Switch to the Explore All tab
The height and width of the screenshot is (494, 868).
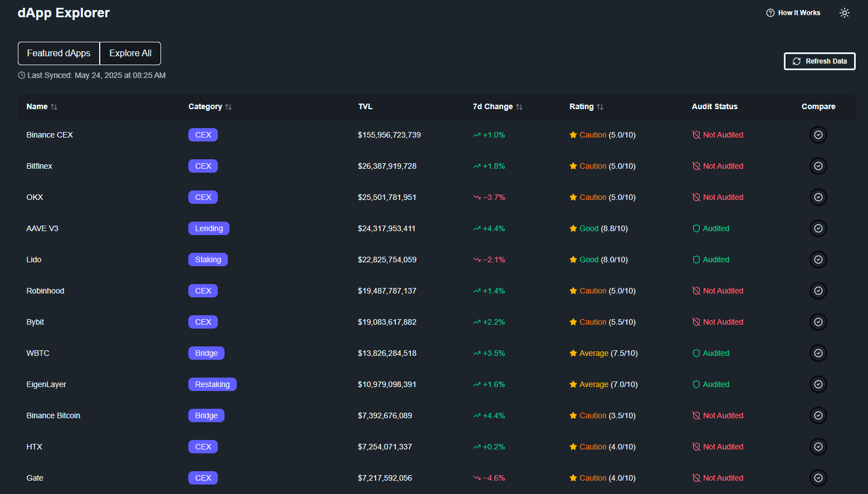(130, 53)
